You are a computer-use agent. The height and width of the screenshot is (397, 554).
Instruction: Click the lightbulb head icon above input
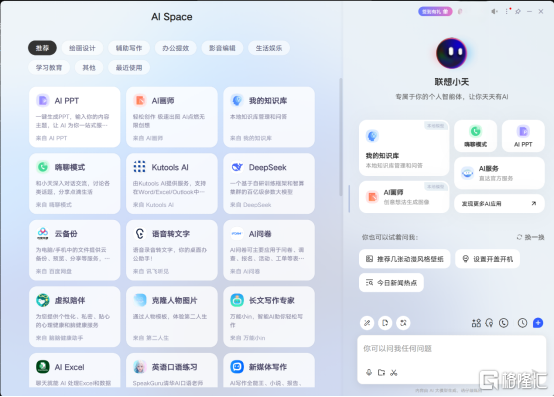489,323
